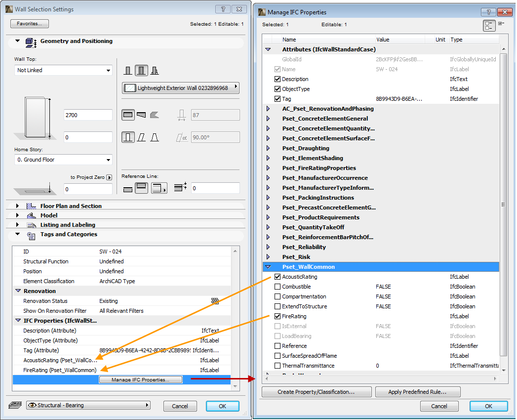Click Create Property/Classification button

click(x=318, y=392)
